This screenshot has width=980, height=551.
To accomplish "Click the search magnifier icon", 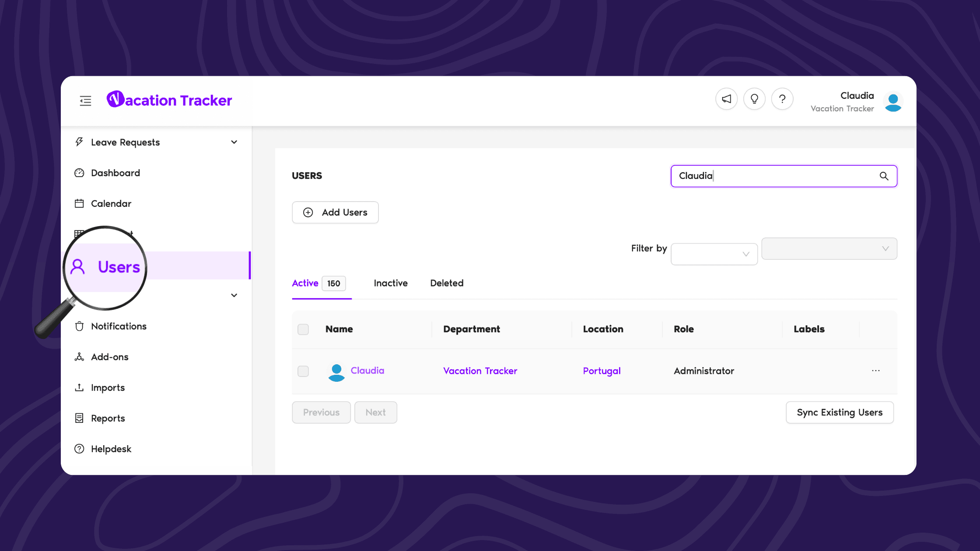I will pos(884,176).
